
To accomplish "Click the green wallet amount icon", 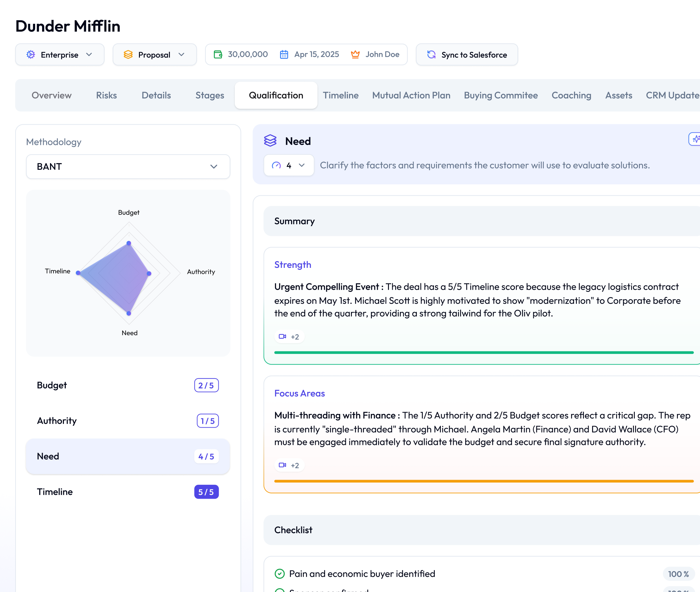I will pos(218,54).
